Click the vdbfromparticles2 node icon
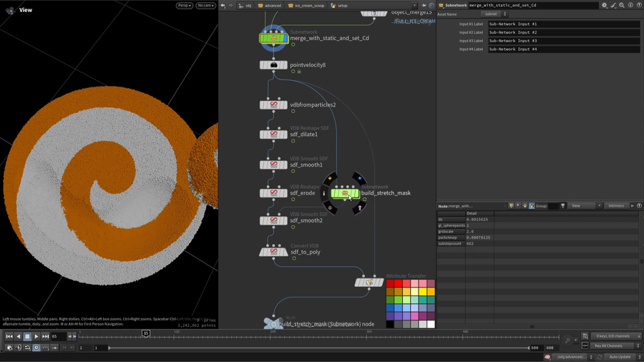 (273, 105)
